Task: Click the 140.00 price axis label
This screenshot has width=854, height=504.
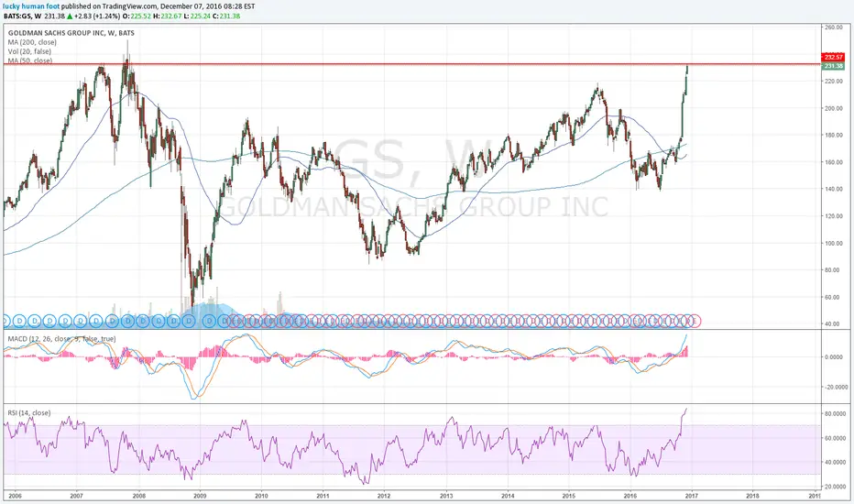Action: [x=833, y=189]
